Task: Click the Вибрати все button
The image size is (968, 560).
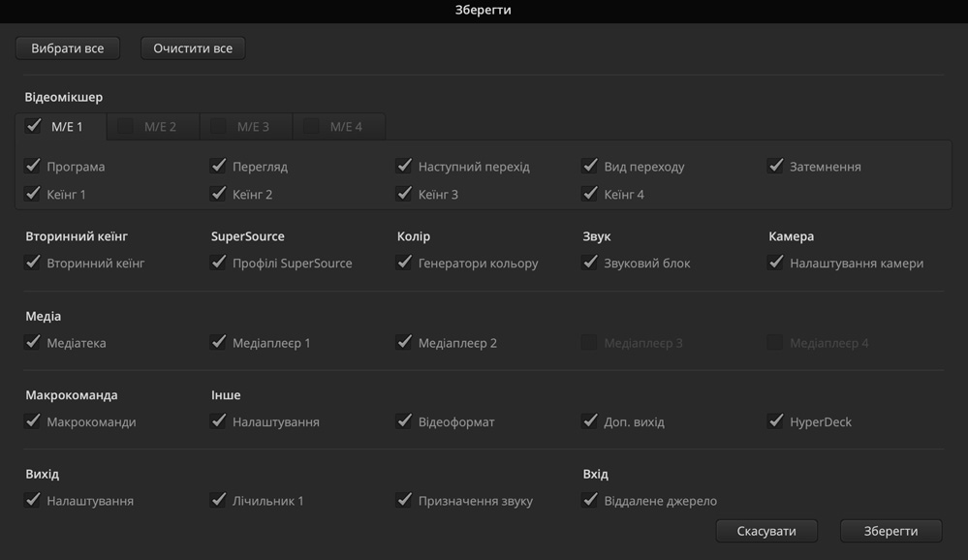Action: [x=68, y=48]
